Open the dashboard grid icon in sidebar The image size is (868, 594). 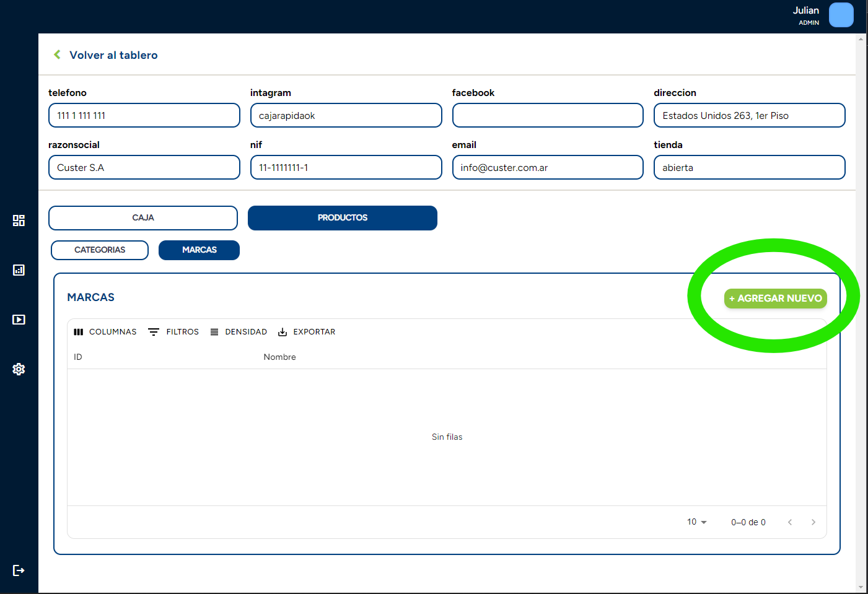click(18, 220)
